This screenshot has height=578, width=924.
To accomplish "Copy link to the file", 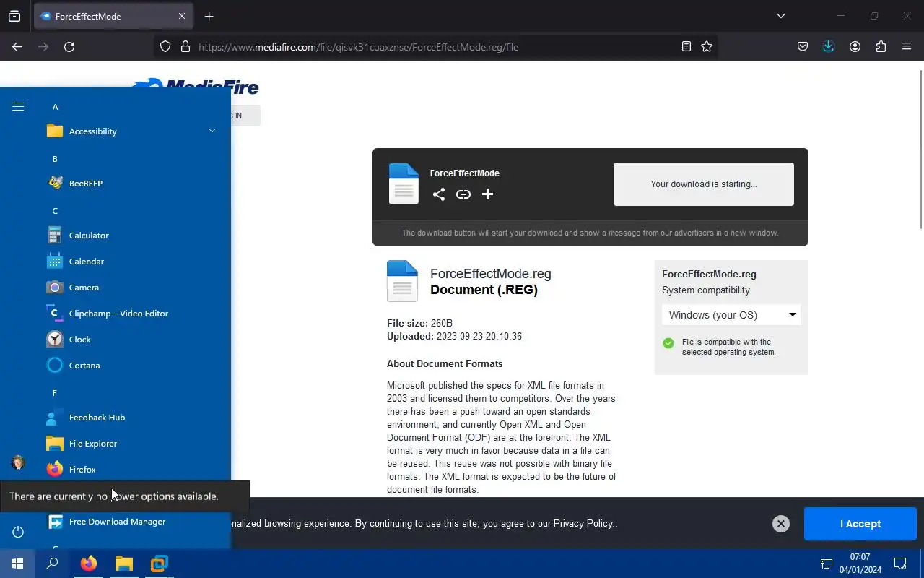I will point(463,194).
